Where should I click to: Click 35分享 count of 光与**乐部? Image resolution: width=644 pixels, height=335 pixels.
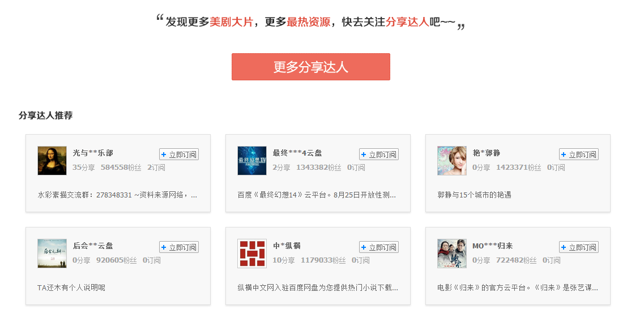[84, 167]
